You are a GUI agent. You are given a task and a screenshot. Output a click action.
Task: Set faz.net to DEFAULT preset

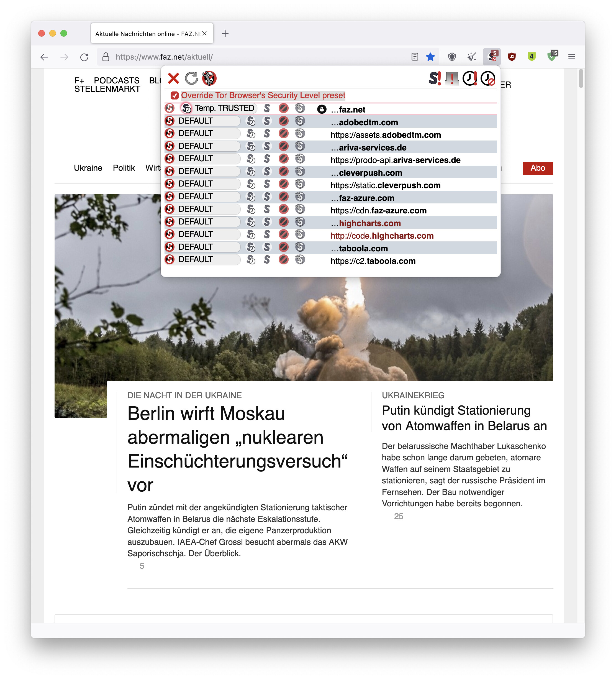169,108
